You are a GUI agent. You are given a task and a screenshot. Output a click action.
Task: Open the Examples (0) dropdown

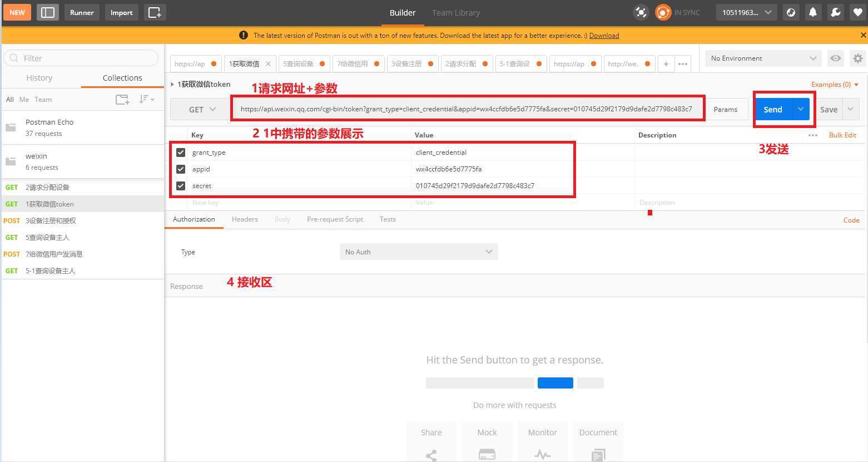[835, 84]
